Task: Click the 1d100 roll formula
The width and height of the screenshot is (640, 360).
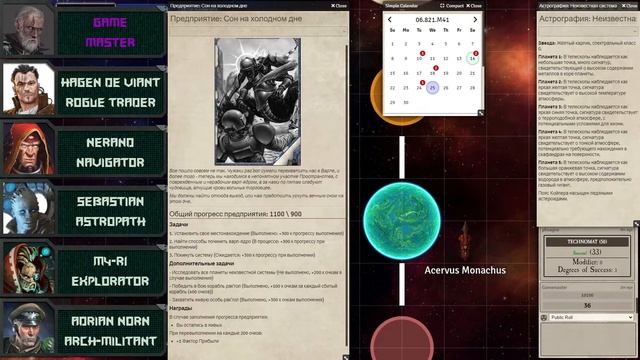Action: (587, 295)
